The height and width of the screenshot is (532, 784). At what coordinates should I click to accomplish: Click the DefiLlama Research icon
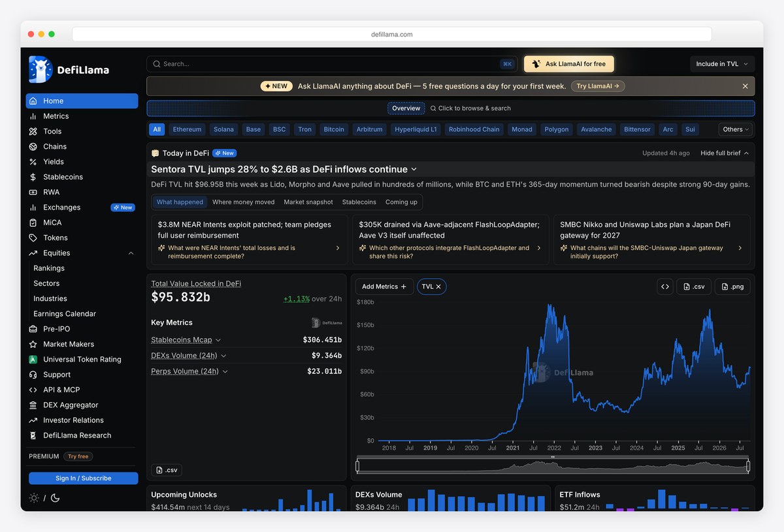(x=33, y=436)
